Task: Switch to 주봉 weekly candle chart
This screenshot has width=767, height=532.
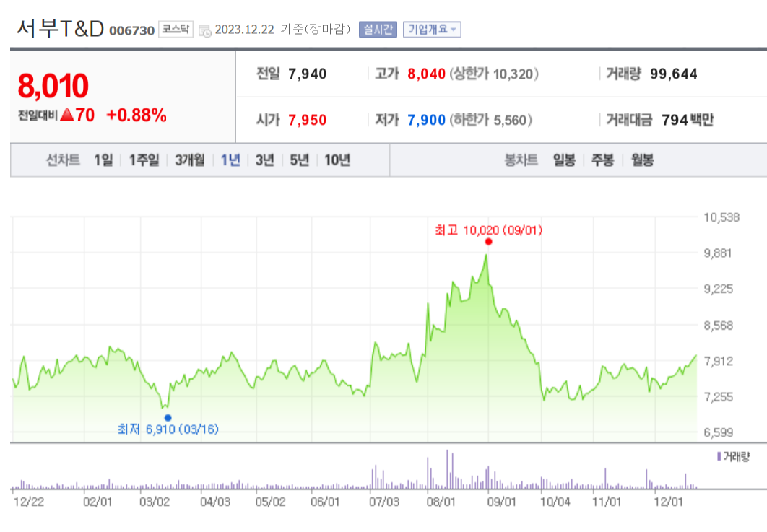Action: [602, 160]
